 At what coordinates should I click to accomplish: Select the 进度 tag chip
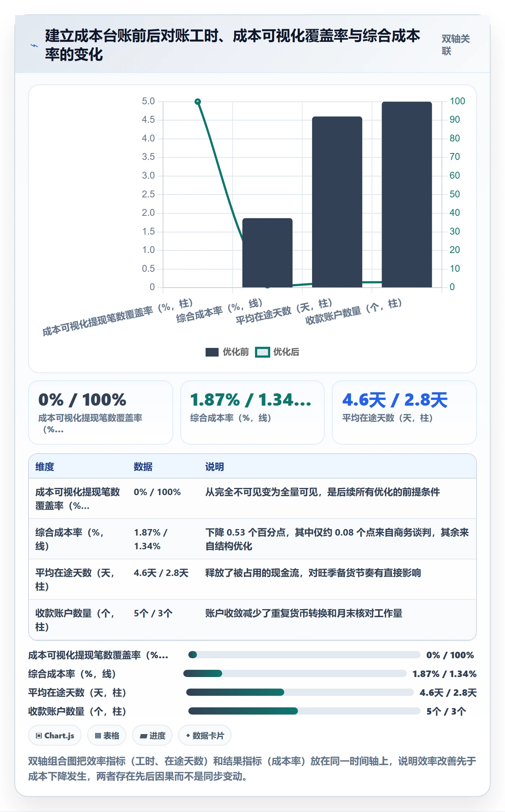[x=152, y=735]
